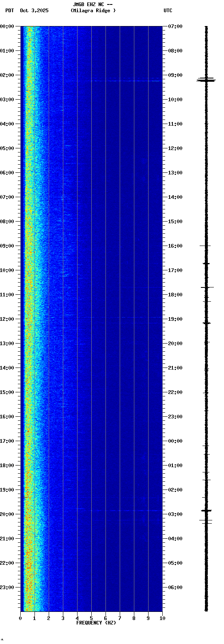Click the 22:00 PDT axis label
This screenshot has width=224, height=644.
pos(7,563)
